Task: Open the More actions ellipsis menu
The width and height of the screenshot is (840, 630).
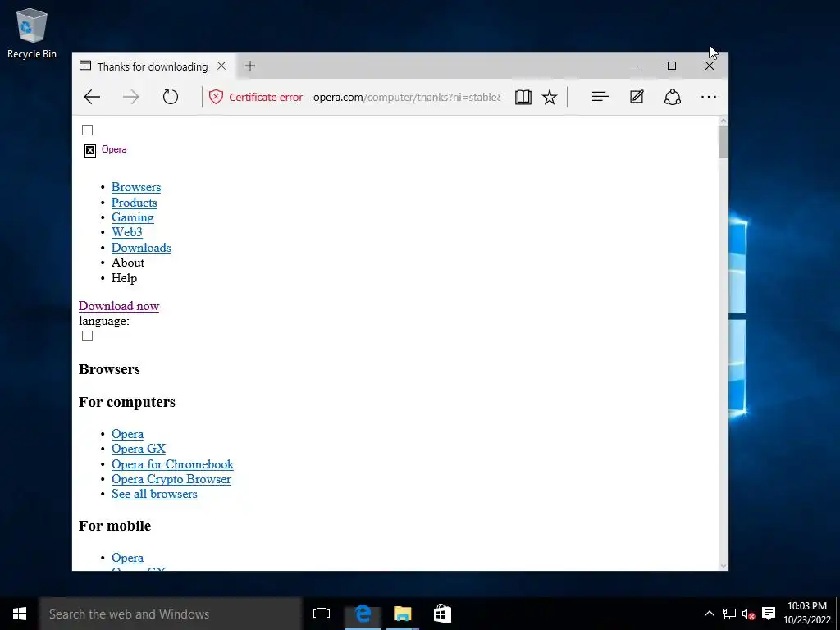Action: [x=709, y=97]
